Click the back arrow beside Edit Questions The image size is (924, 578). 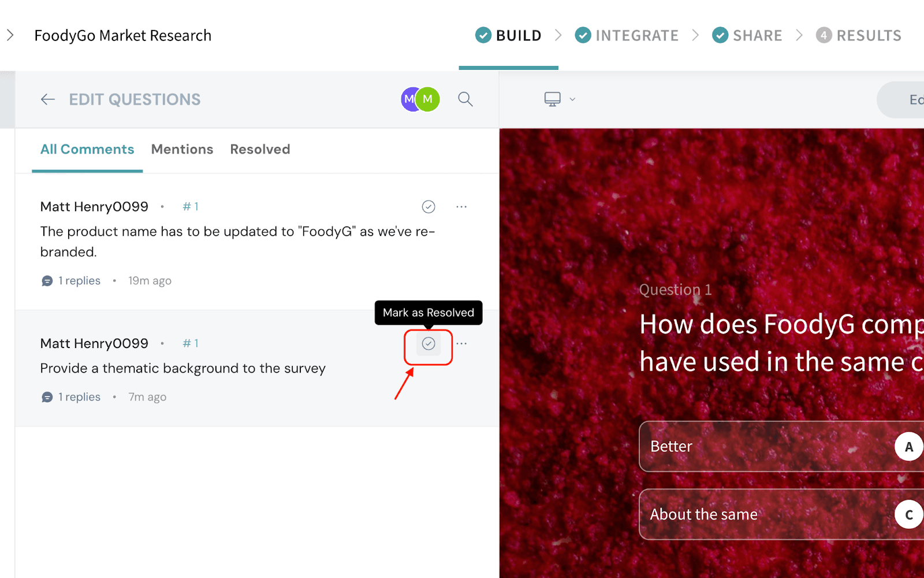coord(48,99)
